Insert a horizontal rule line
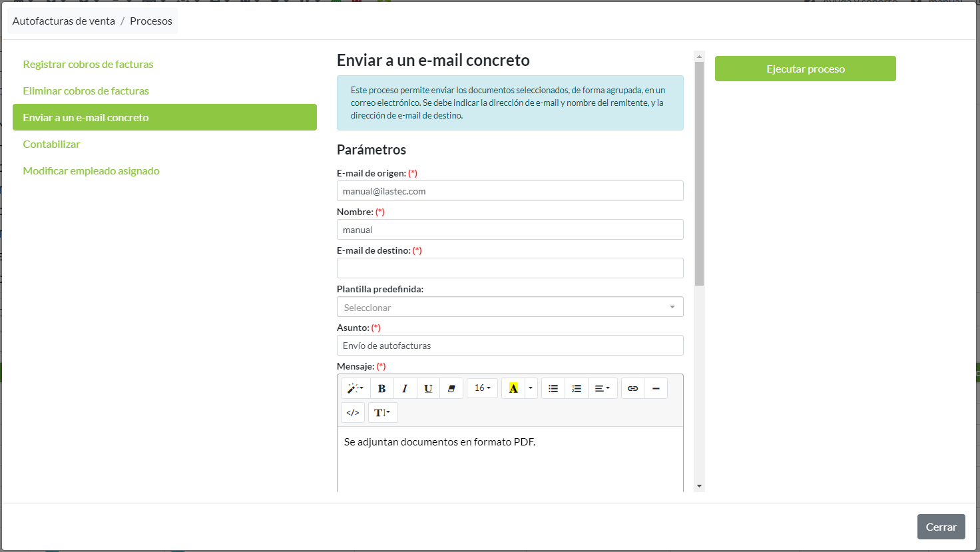This screenshot has width=980, height=552. click(656, 388)
